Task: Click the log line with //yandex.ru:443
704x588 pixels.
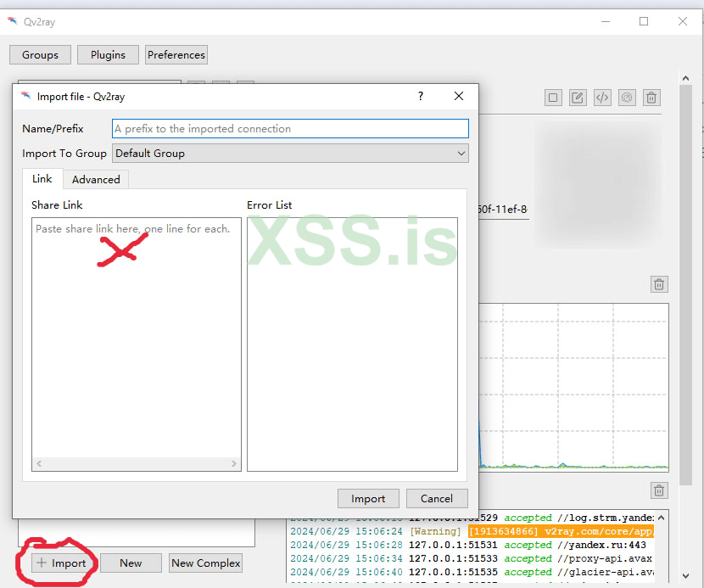Action: coord(468,545)
